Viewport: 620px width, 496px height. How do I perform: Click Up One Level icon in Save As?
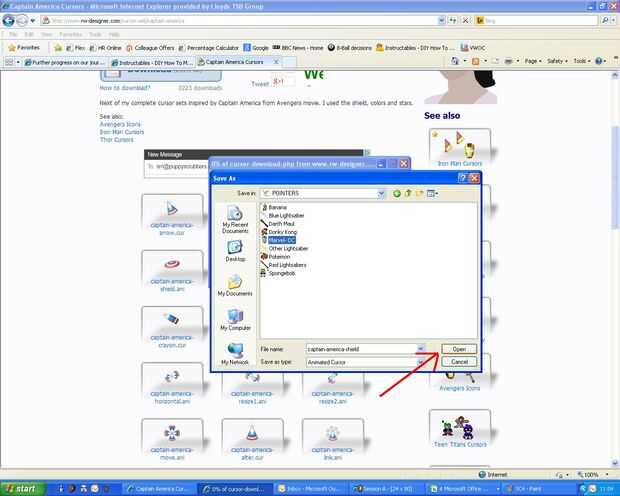pyautogui.click(x=408, y=193)
